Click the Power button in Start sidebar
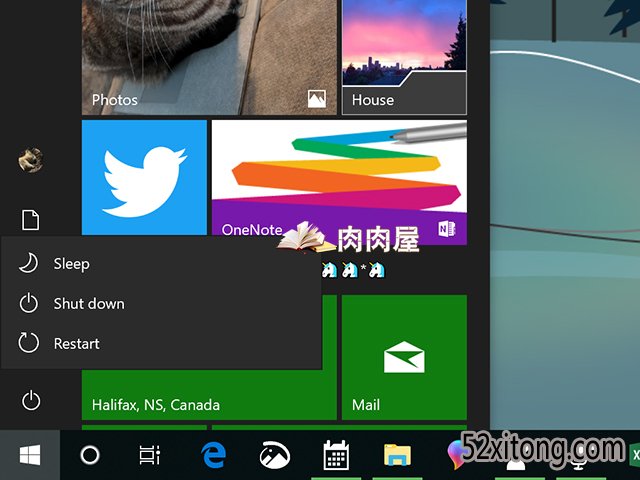This screenshot has width=640, height=480. (31, 400)
